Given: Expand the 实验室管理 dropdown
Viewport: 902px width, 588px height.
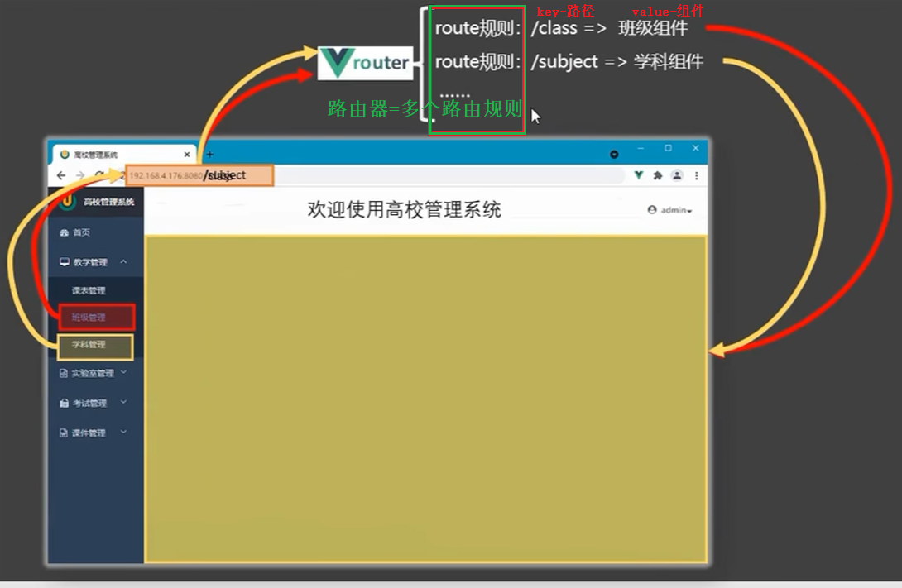Looking at the screenshot, I should [124, 372].
